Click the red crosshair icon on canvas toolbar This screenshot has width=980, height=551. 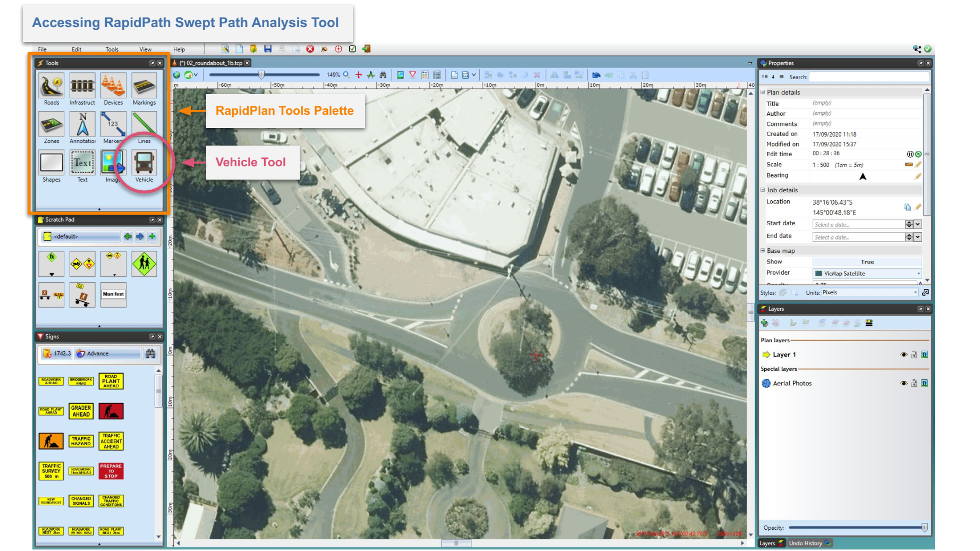point(359,75)
